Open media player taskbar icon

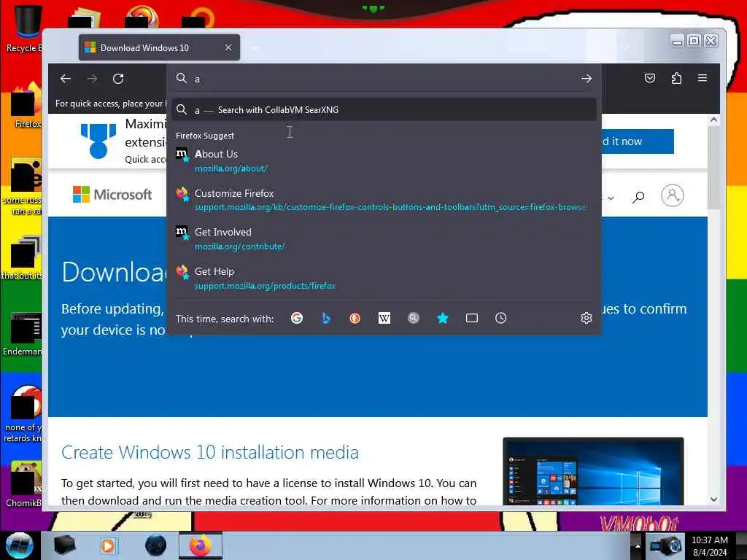point(108,545)
